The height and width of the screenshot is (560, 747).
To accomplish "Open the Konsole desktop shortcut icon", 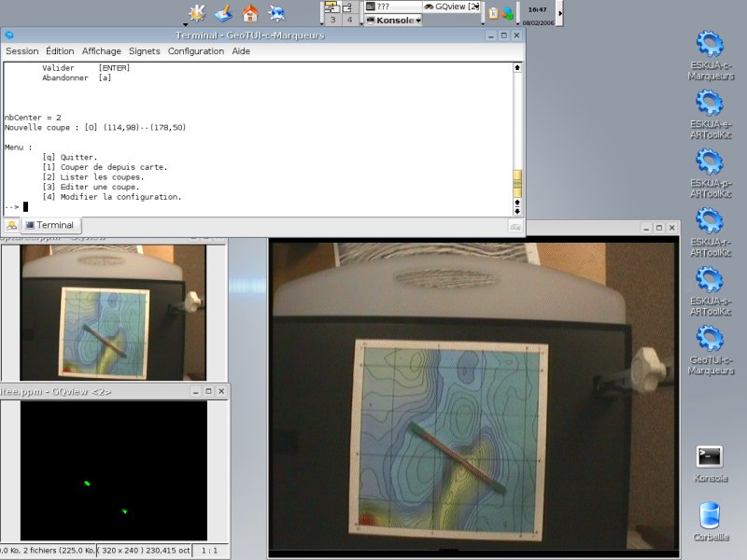I will pyautogui.click(x=710, y=464).
